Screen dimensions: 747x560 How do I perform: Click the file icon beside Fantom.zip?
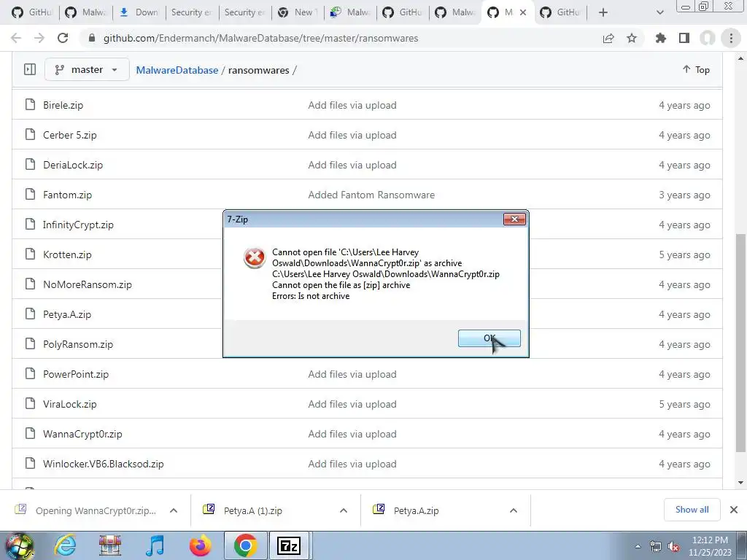[30, 194]
